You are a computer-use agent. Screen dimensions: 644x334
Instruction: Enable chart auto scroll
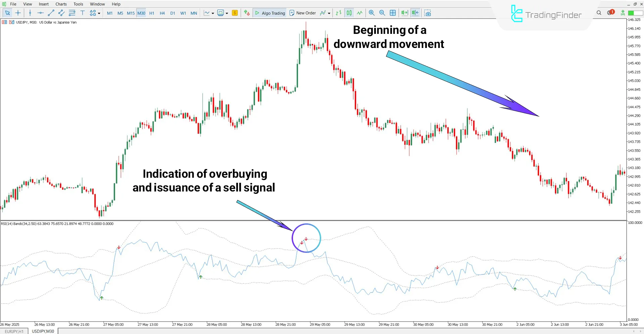pyautogui.click(x=404, y=13)
